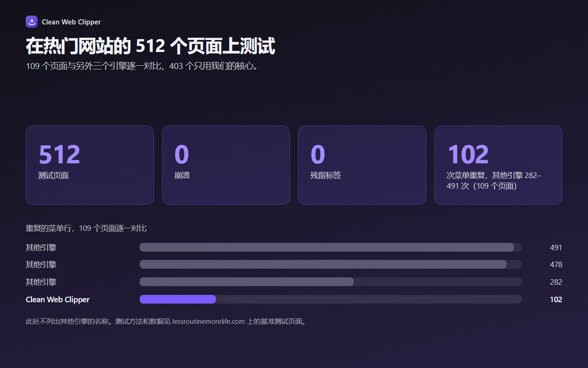Click the text 次菜单重复，其他引擎 282–491 次
Screen dimensions: 588x368
pyautogui.click(x=494, y=181)
